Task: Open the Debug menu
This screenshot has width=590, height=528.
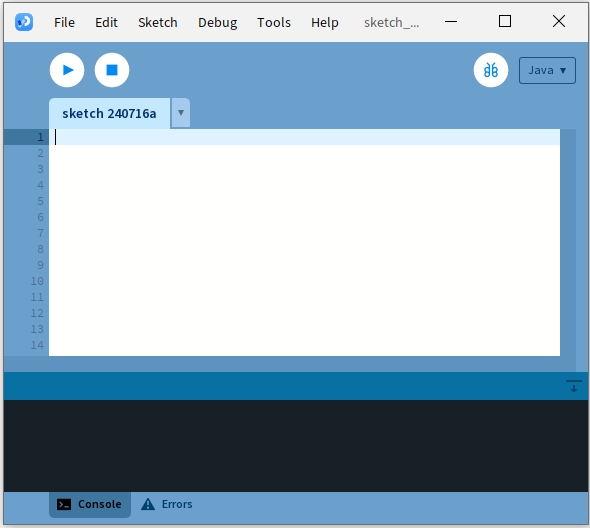Action: [217, 23]
